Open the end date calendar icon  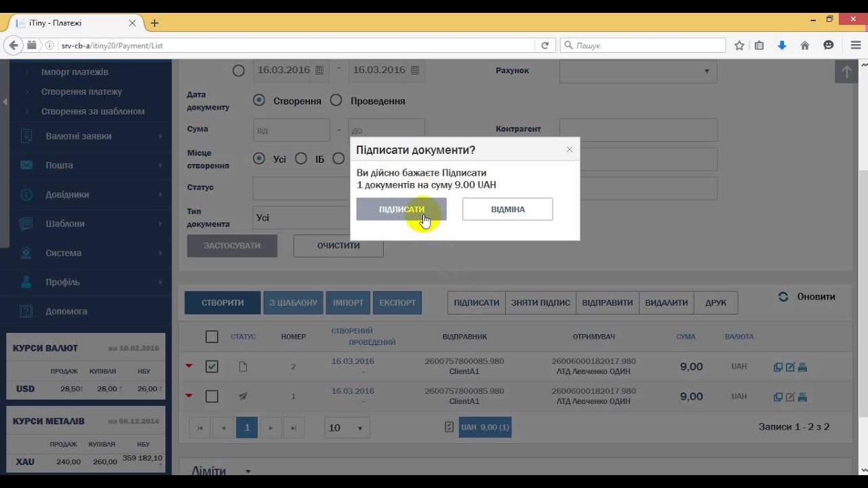[x=415, y=70]
